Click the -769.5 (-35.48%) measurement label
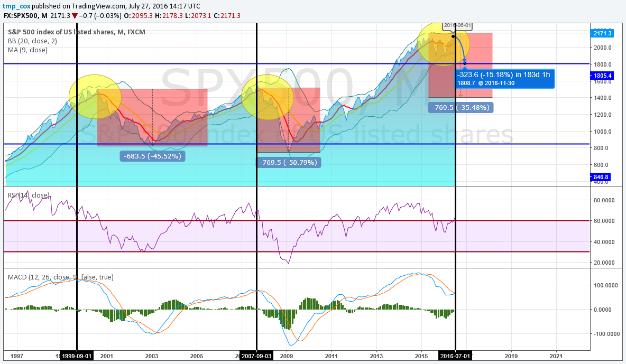The image size is (626, 364). click(461, 107)
